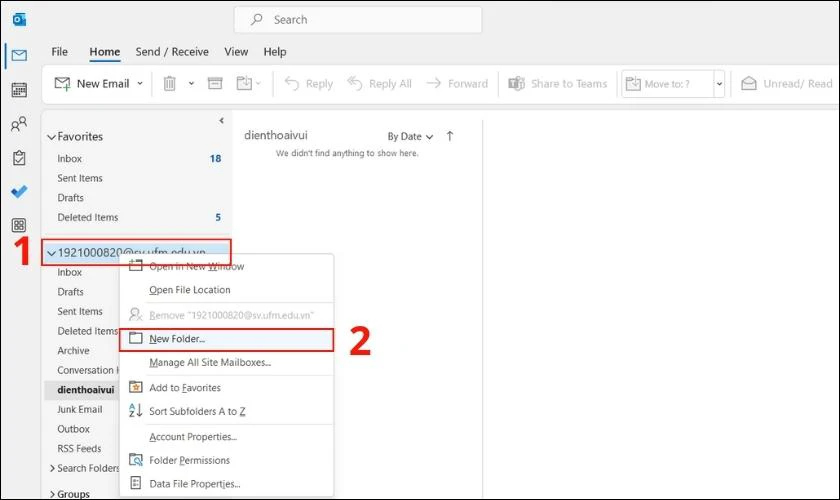This screenshot has height=500, width=840.
Task: Click the New Email button
Action: point(92,84)
